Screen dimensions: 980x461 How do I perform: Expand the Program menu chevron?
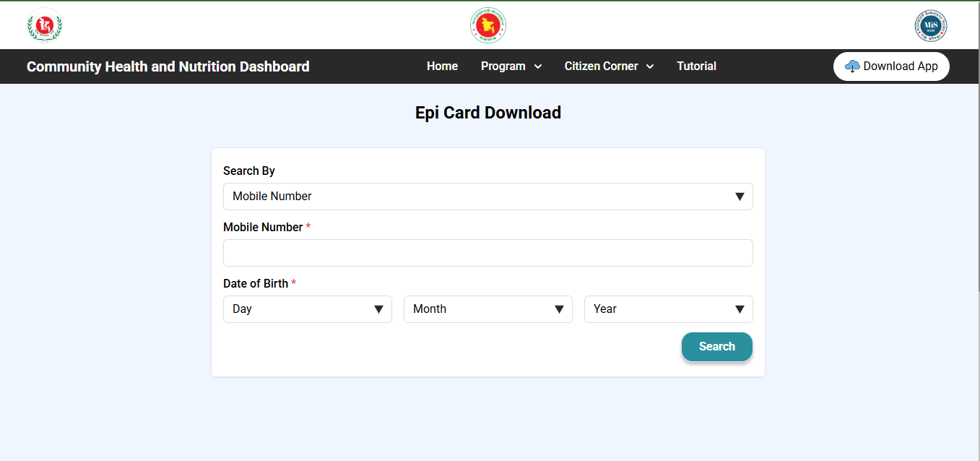pos(539,66)
